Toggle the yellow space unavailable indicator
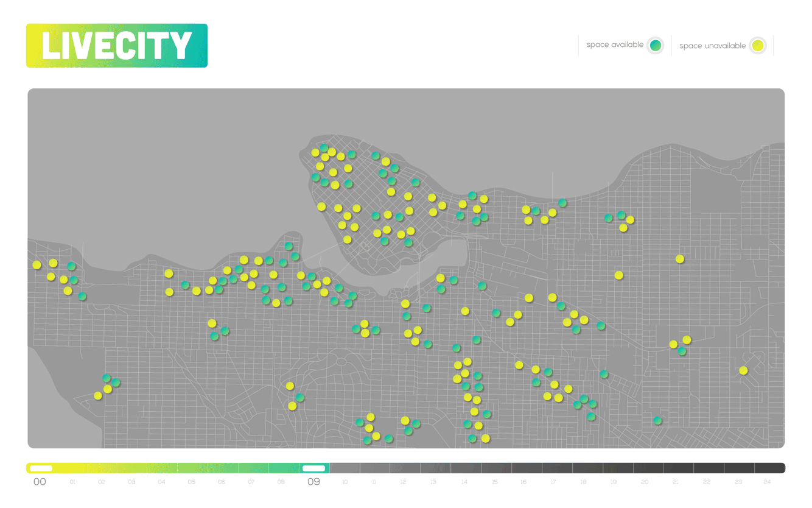The width and height of the screenshot is (812, 508). point(757,46)
